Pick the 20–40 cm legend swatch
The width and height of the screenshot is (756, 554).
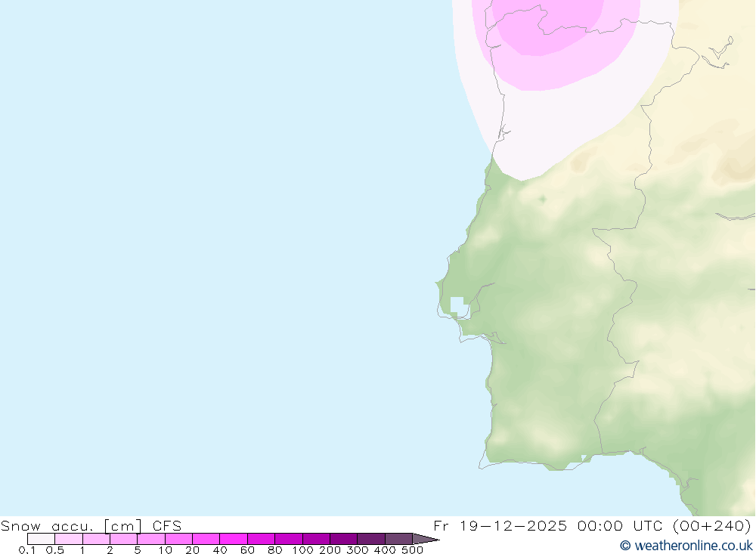point(206,539)
